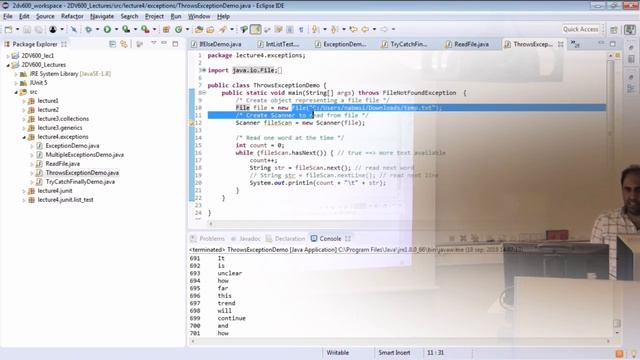The image size is (640, 360).
Task: Click the New Java Package toolbar icon
Action: [x=166, y=29]
